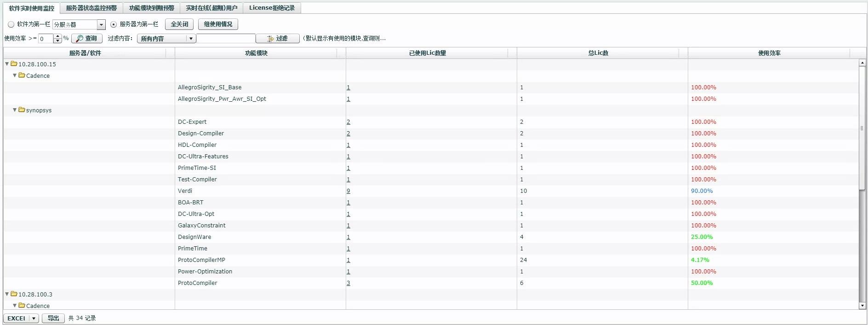Collapse the 10.28.100.15 server node
The width and height of the screenshot is (868, 325).
7,64
